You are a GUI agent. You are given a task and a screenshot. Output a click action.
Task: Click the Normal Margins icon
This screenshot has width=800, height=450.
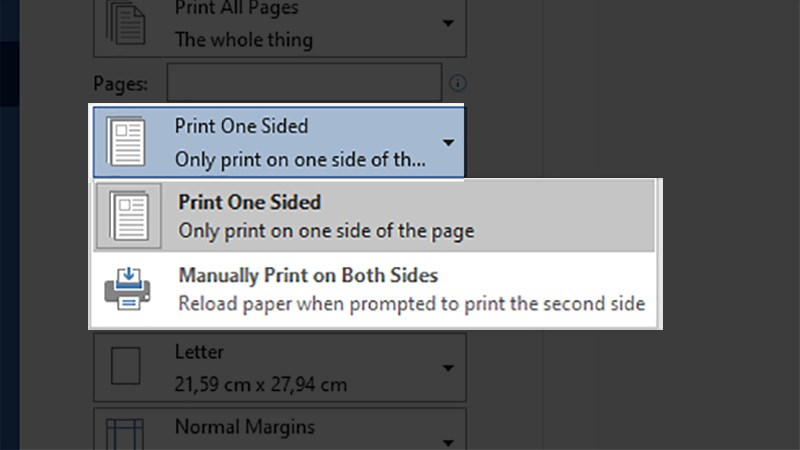pos(126,430)
